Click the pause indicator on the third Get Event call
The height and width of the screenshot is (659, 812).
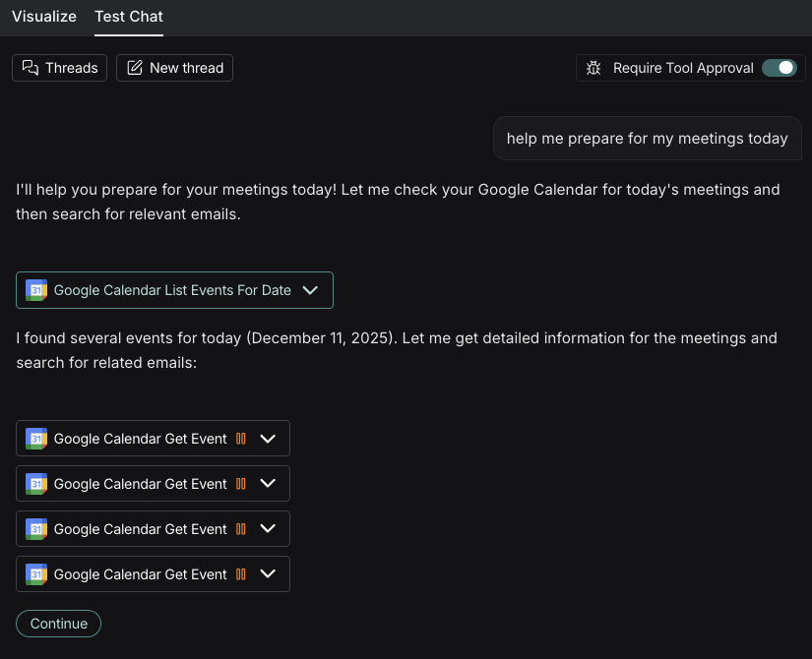tap(240, 528)
